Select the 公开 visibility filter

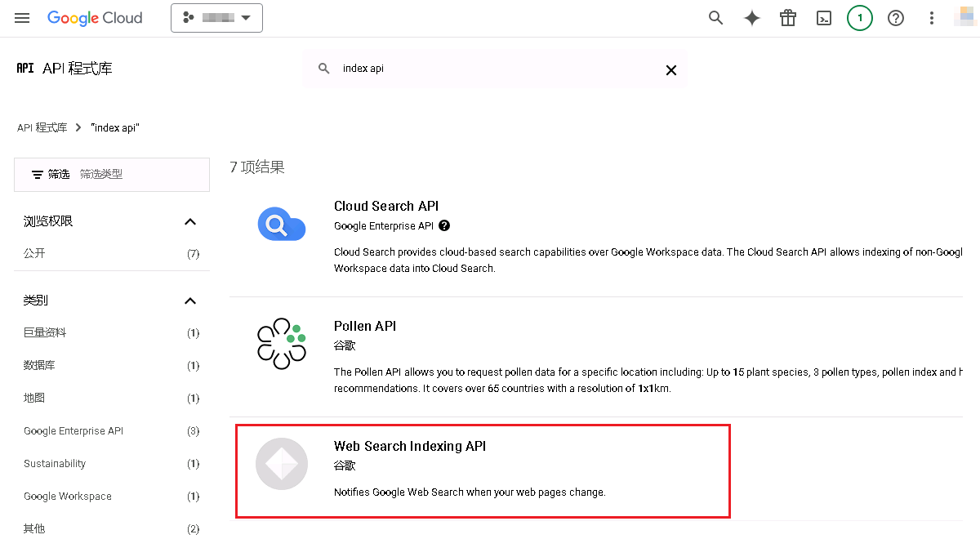[112, 254]
